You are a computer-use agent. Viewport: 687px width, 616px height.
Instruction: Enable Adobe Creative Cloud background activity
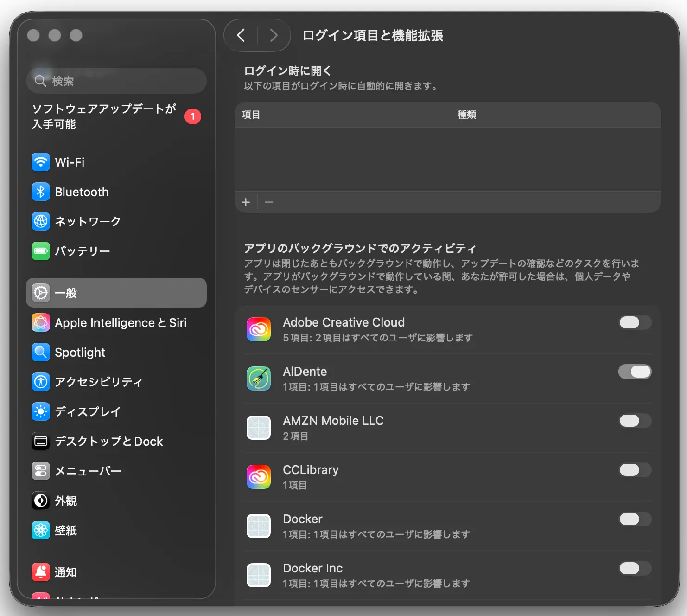[635, 322]
